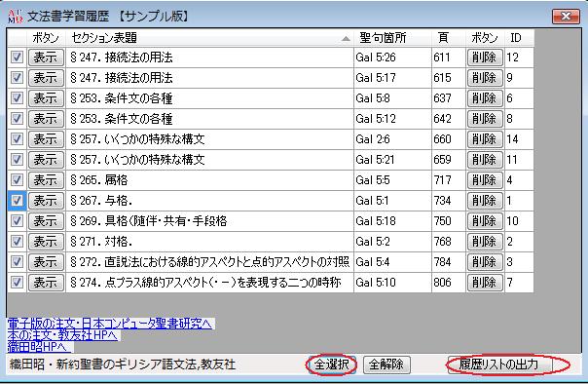Open link 織田昭HPへ
The width and height of the screenshot is (588, 384).
pyautogui.click(x=39, y=346)
